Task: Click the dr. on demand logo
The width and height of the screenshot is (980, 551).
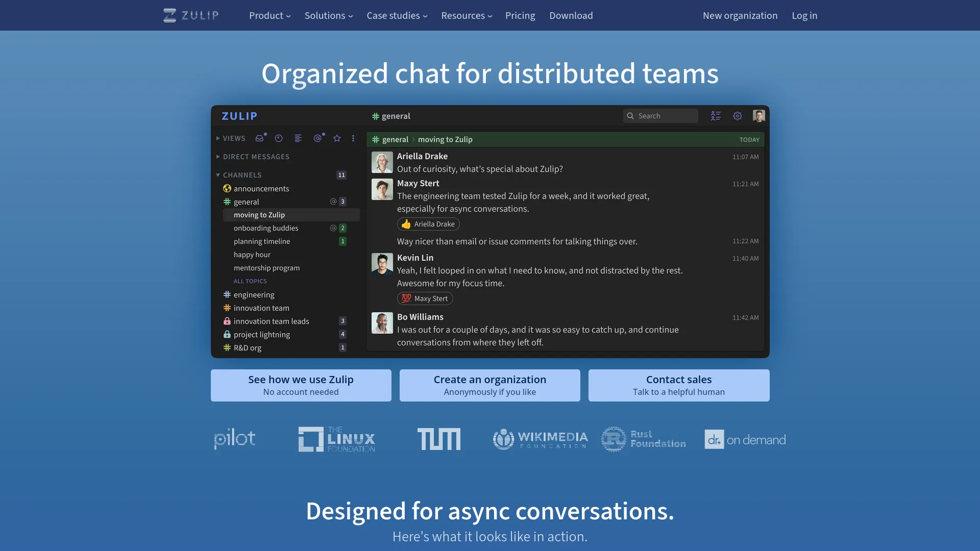Action: coord(745,439)
